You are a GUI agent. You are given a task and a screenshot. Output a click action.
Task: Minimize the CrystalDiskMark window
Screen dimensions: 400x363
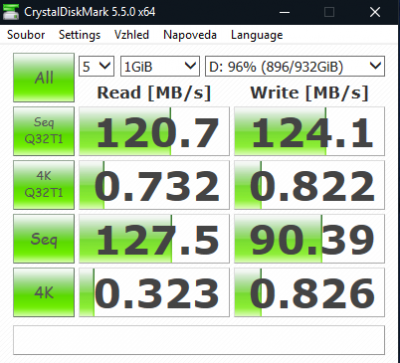(x=284, y=12)
